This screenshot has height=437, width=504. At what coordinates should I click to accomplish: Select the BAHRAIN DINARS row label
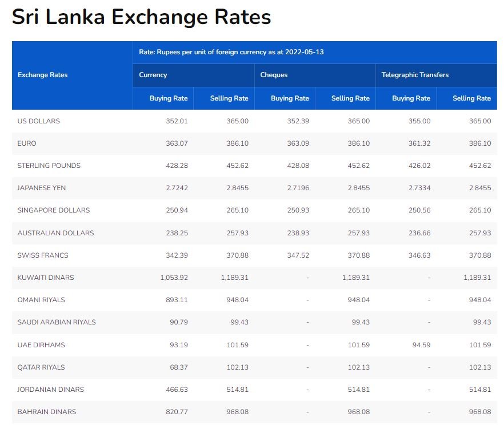point(47,412)
